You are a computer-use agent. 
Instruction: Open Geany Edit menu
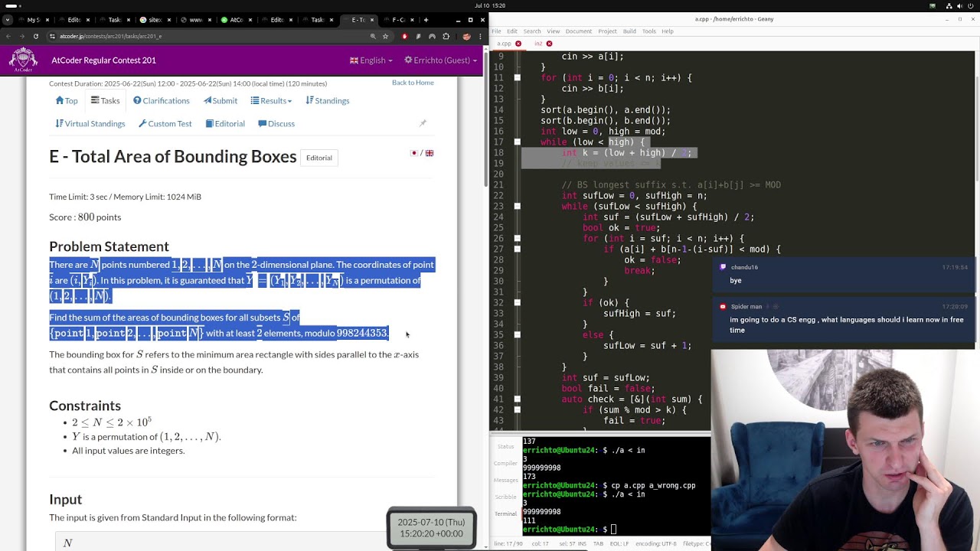point(512,31)
